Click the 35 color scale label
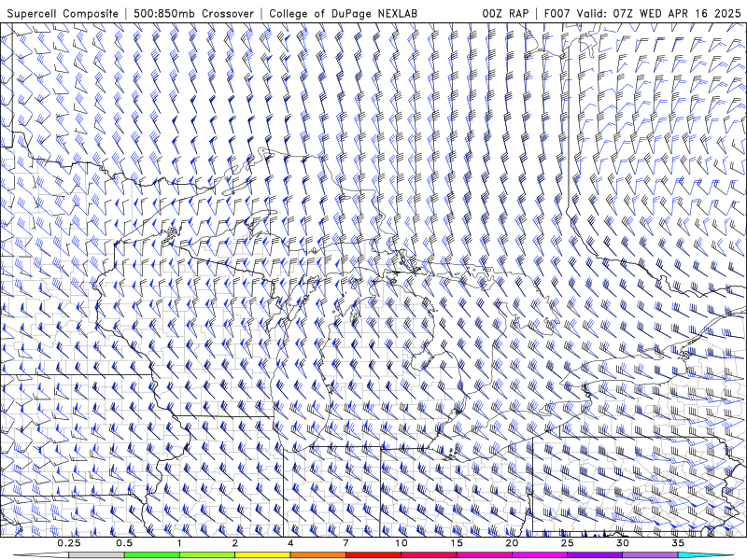 678,543
